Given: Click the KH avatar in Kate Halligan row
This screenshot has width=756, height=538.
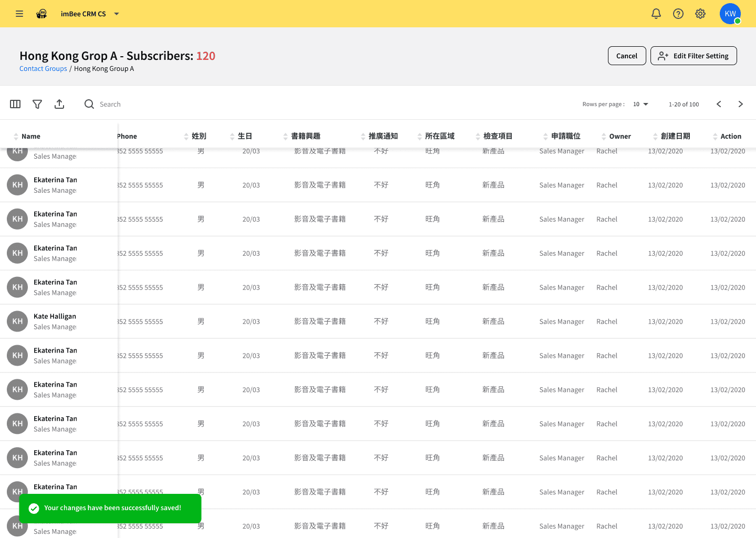Looking at the screenshot, I should 17,322.
